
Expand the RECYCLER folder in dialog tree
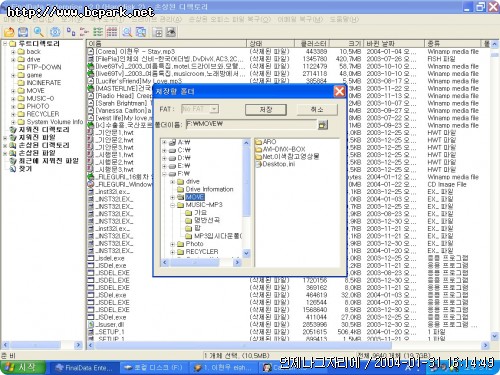(x=172, y=252)
